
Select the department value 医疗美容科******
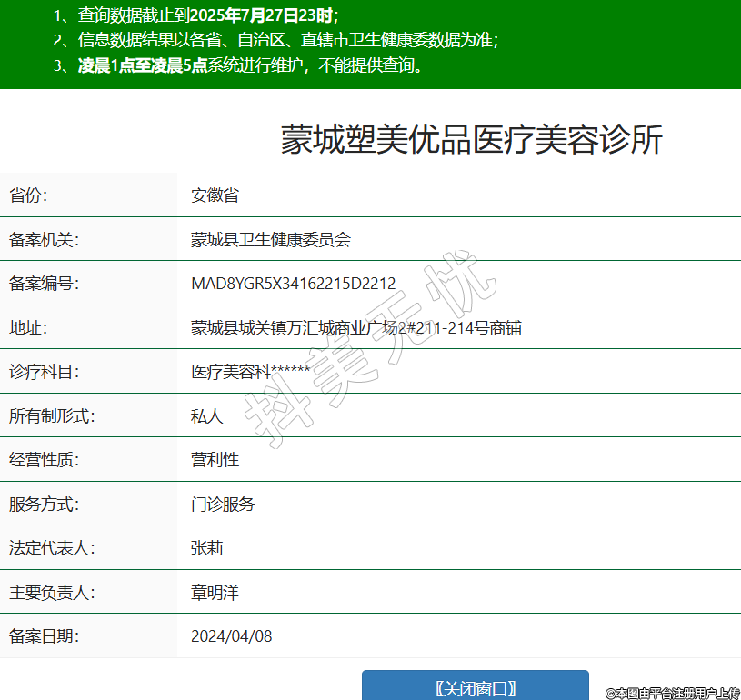point(250,372)
